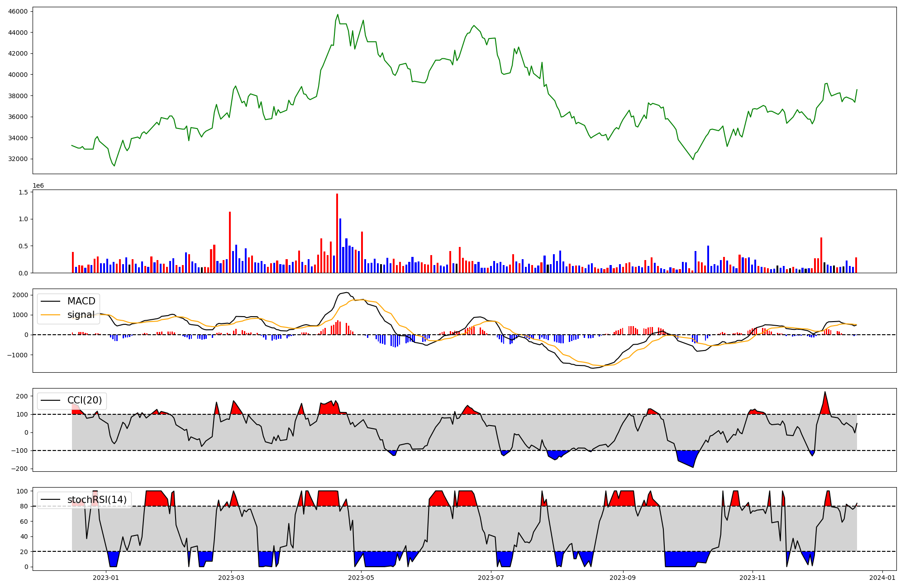Click the CCI(20) legend entry
Screen dimensions: 905x588
[84, 400]
